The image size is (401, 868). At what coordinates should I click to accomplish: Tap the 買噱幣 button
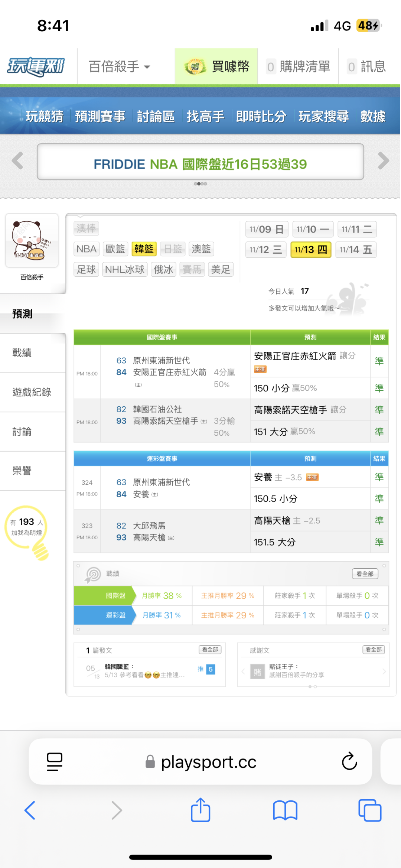pyautogui.click(x=216, y=67)
